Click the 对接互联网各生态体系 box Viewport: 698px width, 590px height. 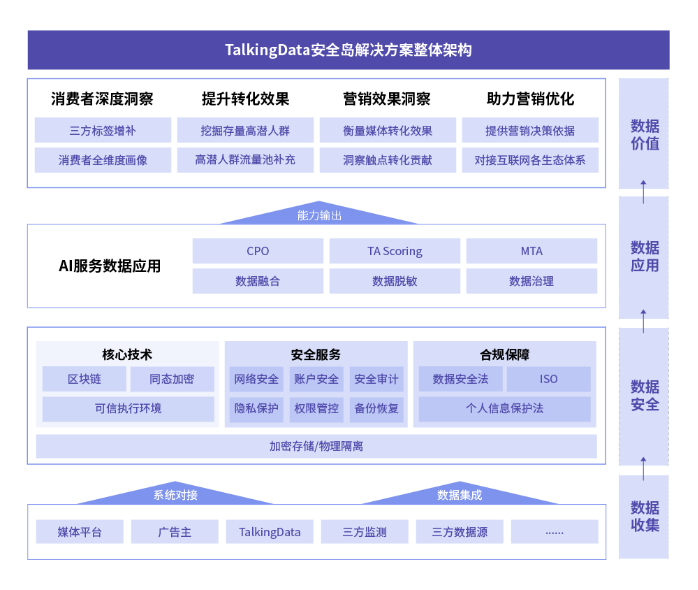tap(530, 160)
